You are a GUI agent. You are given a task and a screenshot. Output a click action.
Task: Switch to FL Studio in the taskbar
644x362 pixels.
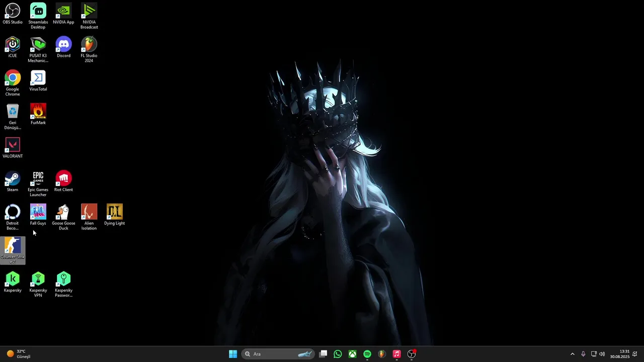tap(382, 354)
